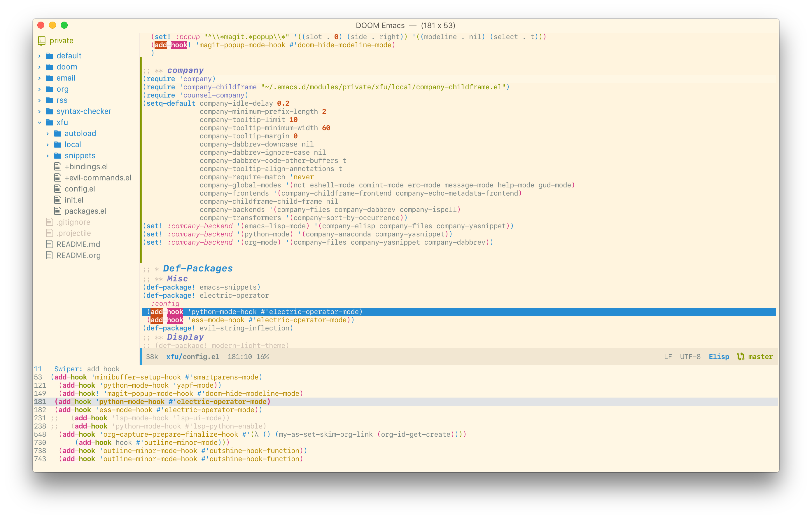Click the git branch icon in the modeline
Viewport: 812px width, 519px height.
pos(741,356)
